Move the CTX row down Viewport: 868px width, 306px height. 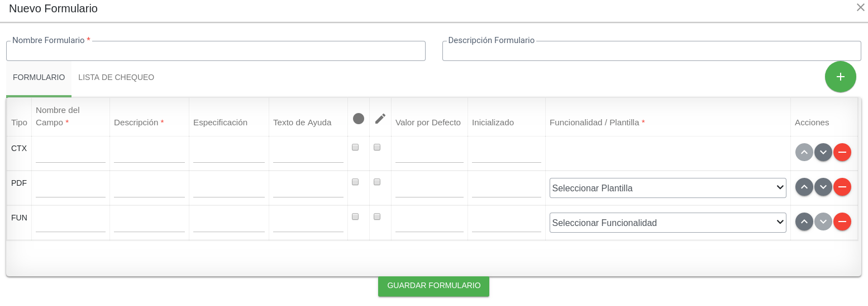point(823,152)
